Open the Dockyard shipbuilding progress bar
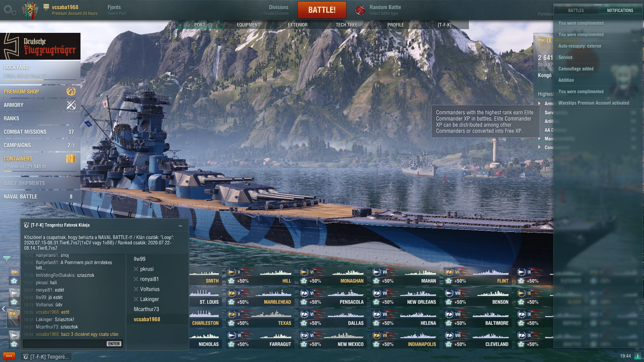The image size is (644, 362). click(40, 80)
